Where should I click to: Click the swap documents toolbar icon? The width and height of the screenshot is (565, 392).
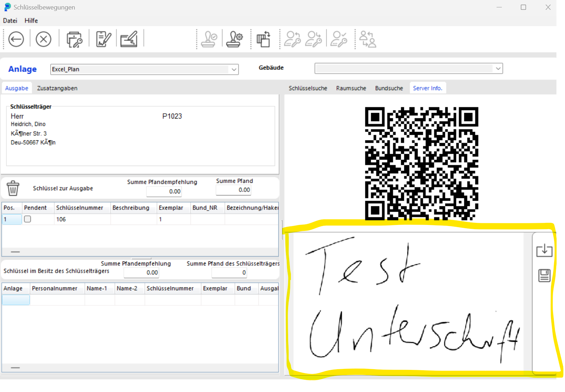click(264, 39)
